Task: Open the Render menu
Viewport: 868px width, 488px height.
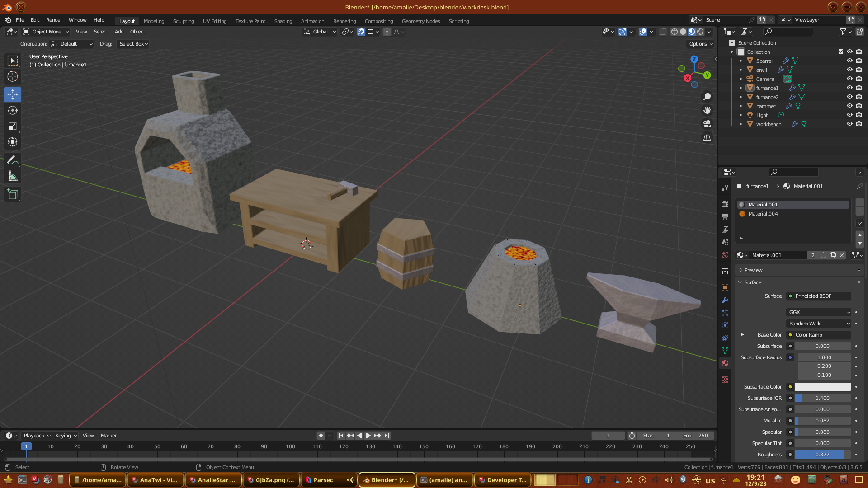Action: [54, 20]
